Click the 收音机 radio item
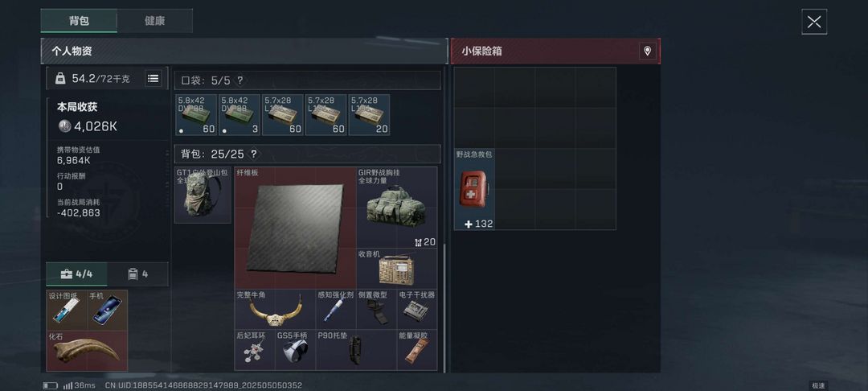 tap(397, 268)
